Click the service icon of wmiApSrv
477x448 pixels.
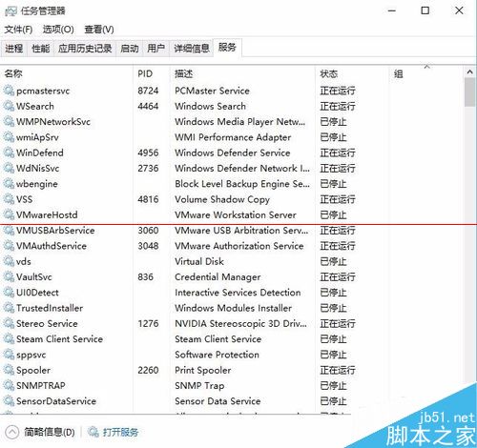click(x=9, y=137)
